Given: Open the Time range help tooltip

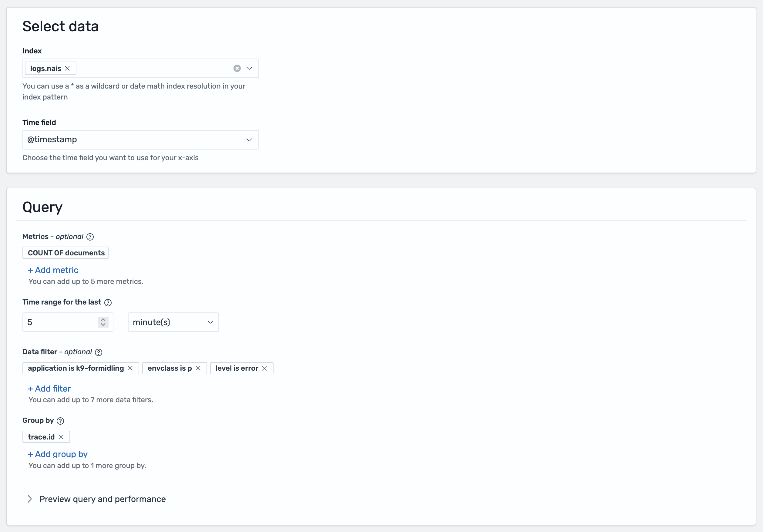Looking at the screenshot, I should [108, 302].
